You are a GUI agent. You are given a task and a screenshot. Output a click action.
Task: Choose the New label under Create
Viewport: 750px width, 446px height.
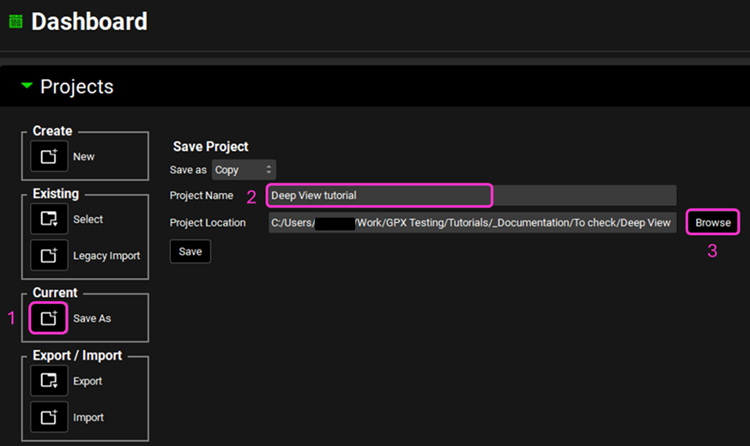84,157
